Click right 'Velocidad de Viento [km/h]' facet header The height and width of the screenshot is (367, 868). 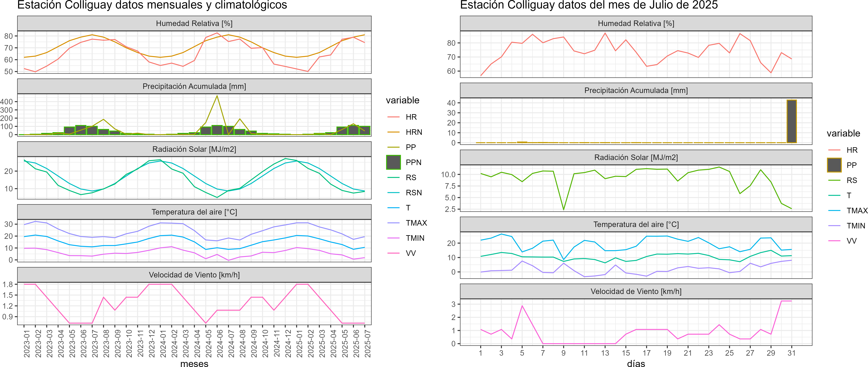(x=636, y=291)
